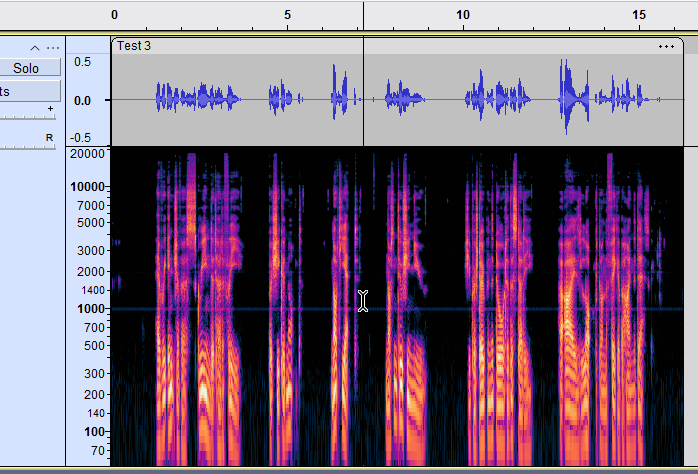698x474 pixels.
Task: Click the partially visible Effects button
Action: [29, 91]
